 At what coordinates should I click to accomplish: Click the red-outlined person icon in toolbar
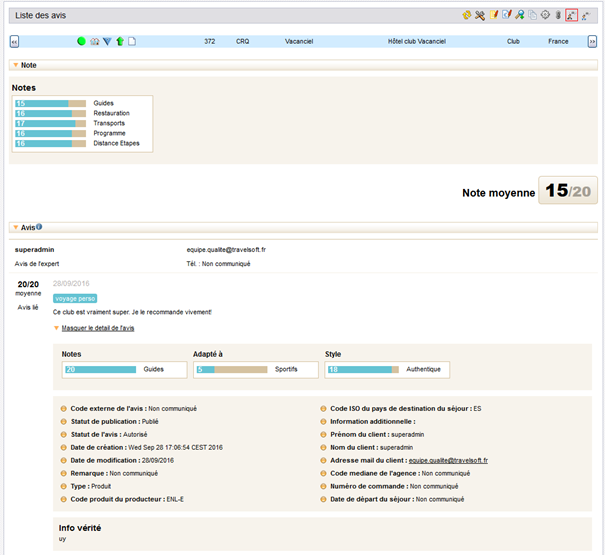coord(571,15)
